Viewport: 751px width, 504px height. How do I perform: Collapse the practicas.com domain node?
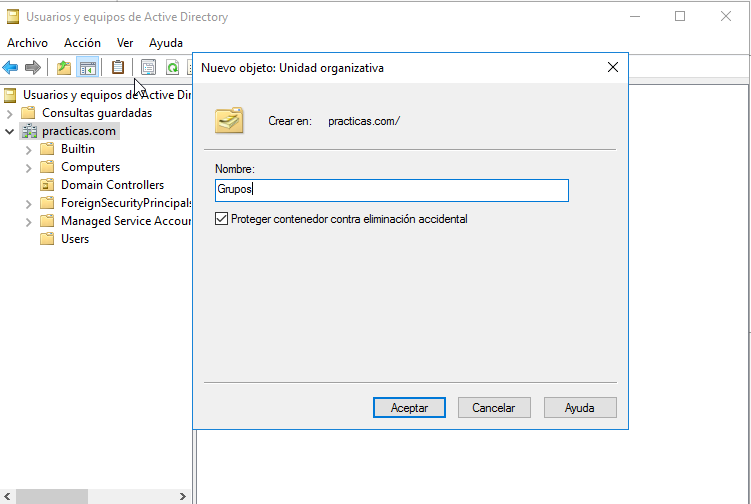(x=9, y=131)
